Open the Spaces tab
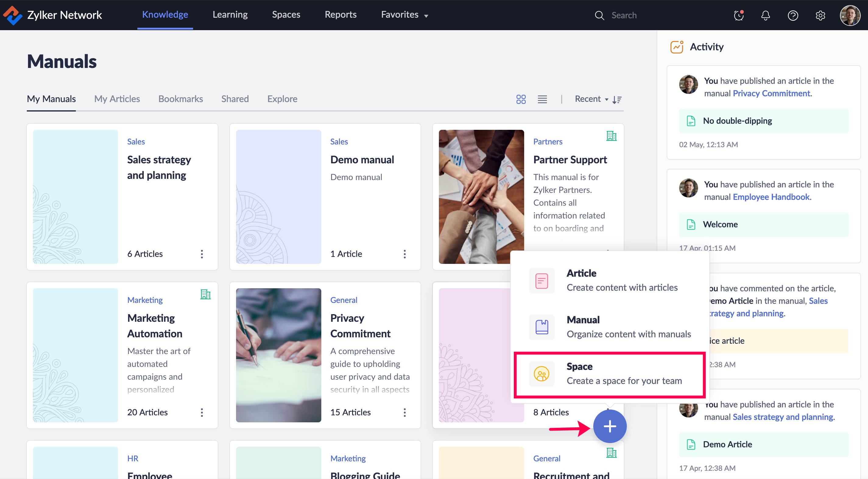This screenshot has width=868, height=479. (286, 15)
